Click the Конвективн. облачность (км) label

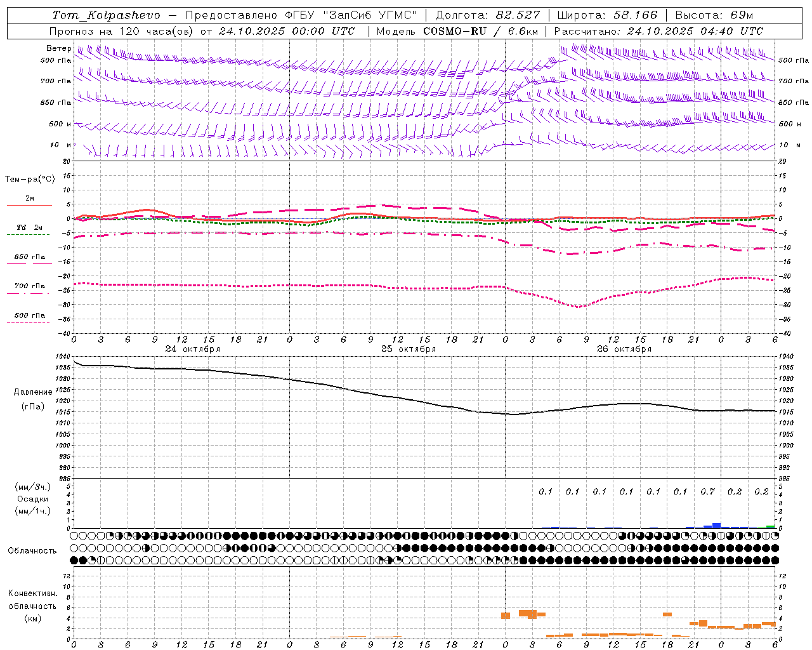point(32,606)
